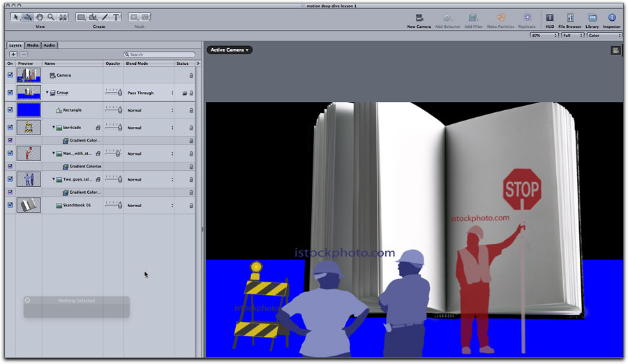Open the Inspector panel
The image size is (628, 364).
(x=611, y=17)
